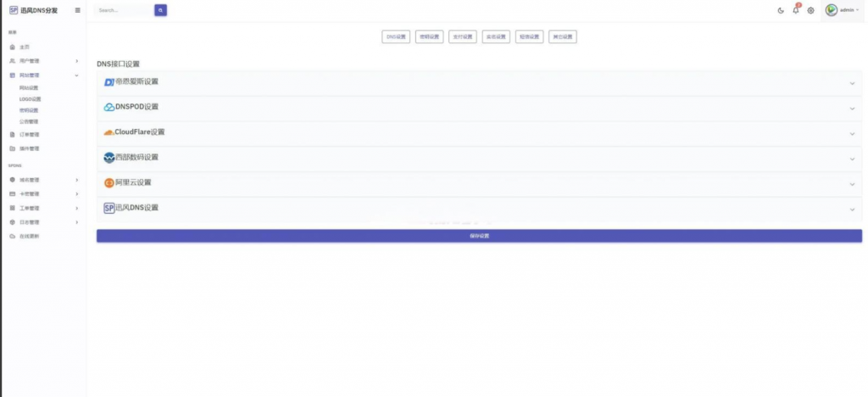Toggle dark mode with the moon icon

point(781,10)
